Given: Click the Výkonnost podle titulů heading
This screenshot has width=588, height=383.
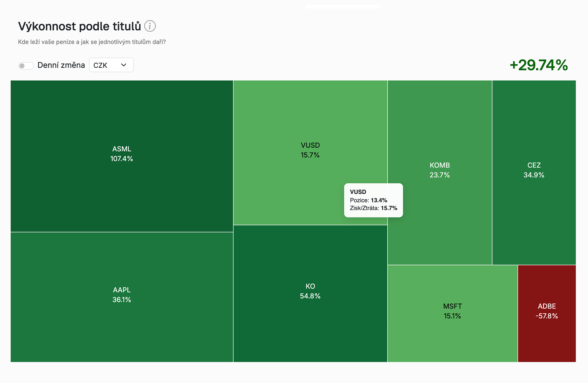Looking at the screenshot, I should click(x=79, y=26).
